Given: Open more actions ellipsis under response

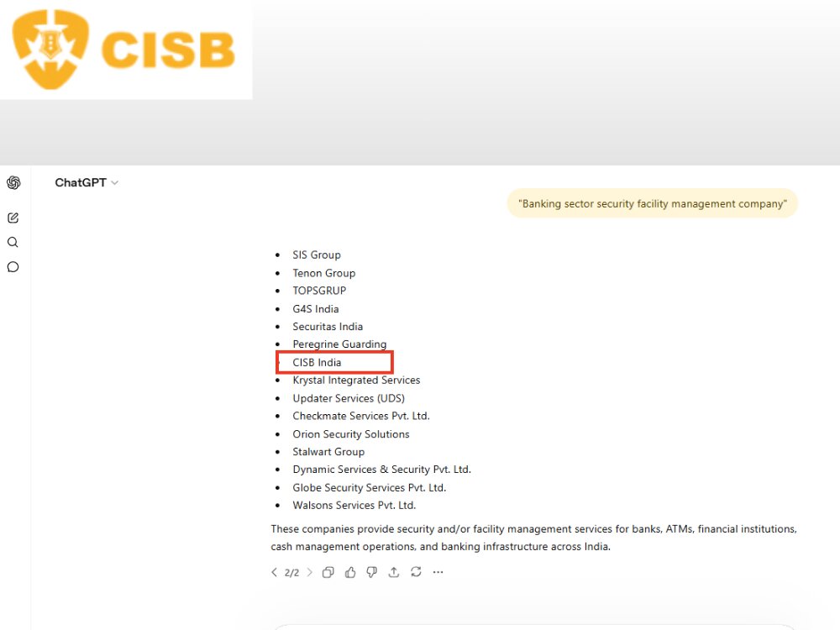Looking at the screenshot, I should (438, 572).
